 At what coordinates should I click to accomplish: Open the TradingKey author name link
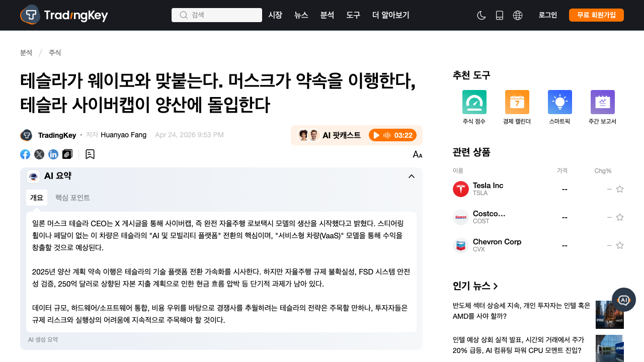point(57,135)
